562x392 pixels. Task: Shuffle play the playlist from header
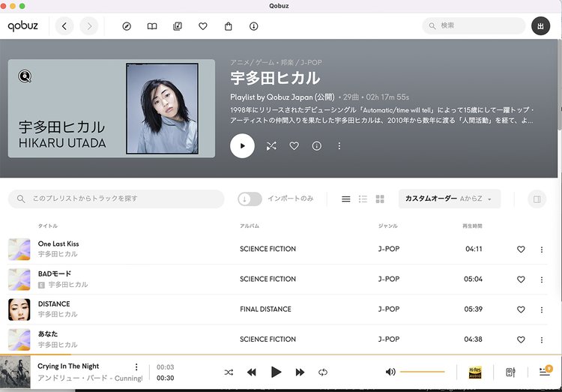click(x=271, y=146)
